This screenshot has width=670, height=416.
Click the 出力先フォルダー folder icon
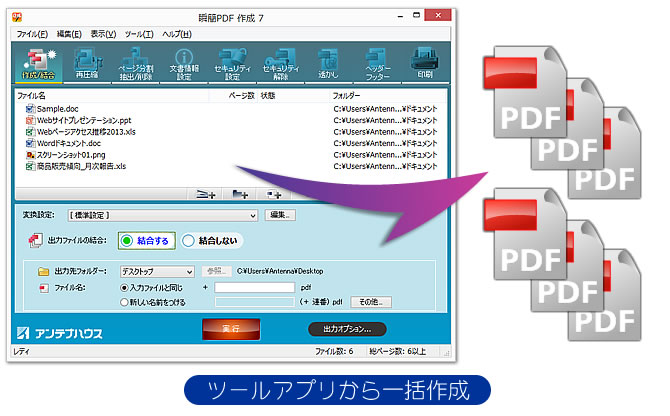(43, 271)
